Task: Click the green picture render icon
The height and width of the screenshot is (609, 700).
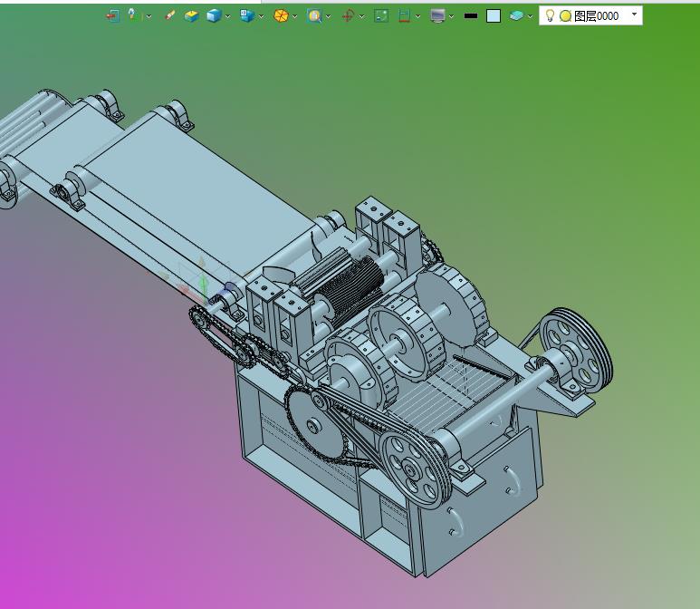Action: click(381, 15)
